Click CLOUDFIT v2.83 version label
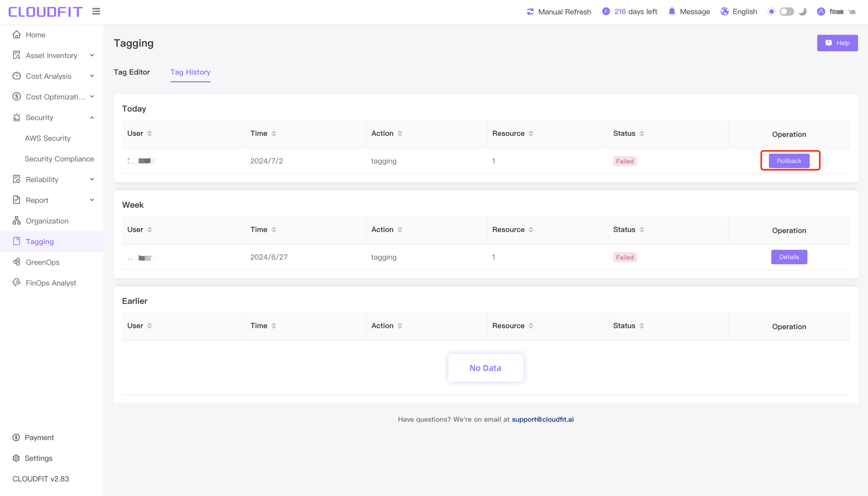The height and width of the screenshot is (496, 868). [x=41, y=479]
